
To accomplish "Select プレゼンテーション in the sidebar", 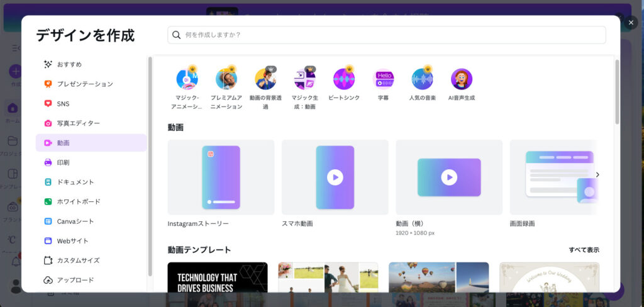I will click(x=85, y=84).
